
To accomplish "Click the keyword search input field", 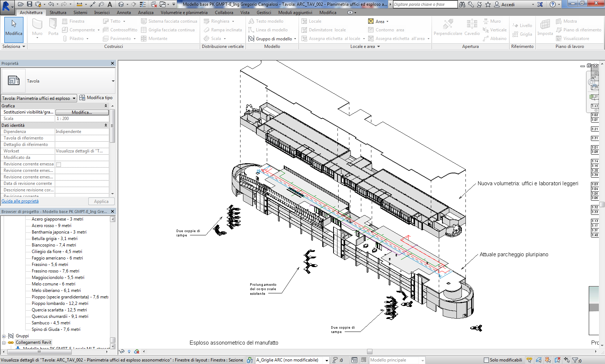I will (425, 4).
